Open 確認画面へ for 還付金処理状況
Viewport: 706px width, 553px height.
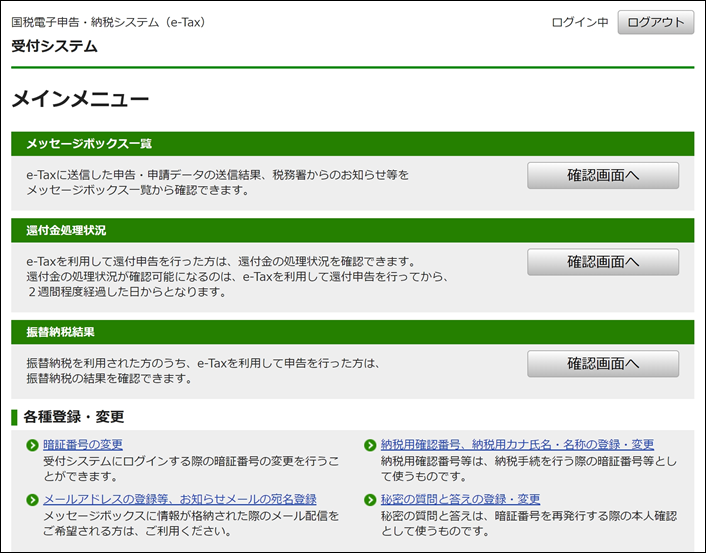pyautogui.click(x=603, y=262)
